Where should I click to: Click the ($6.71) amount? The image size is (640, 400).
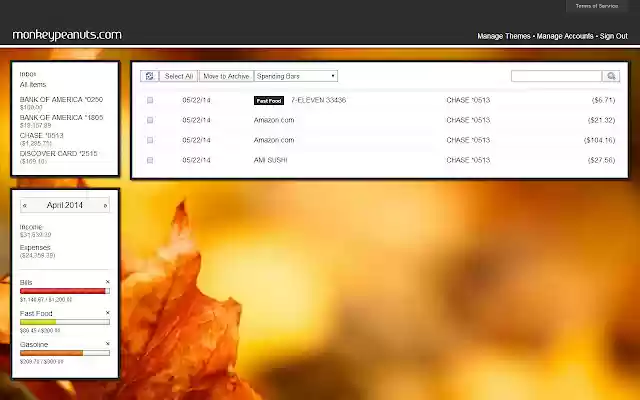603,100
